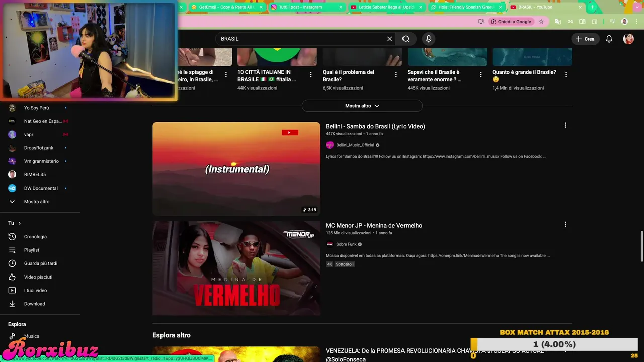Close the GetEmoji tab
Viewport: 644px width, 362px height.
[x=261, y=7]
